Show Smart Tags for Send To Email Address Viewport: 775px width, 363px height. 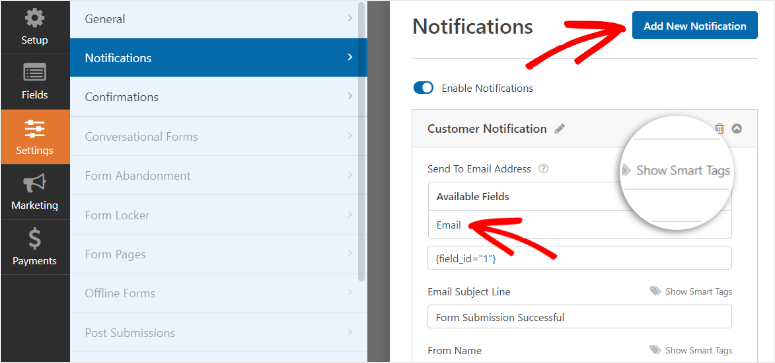[683, 171]
